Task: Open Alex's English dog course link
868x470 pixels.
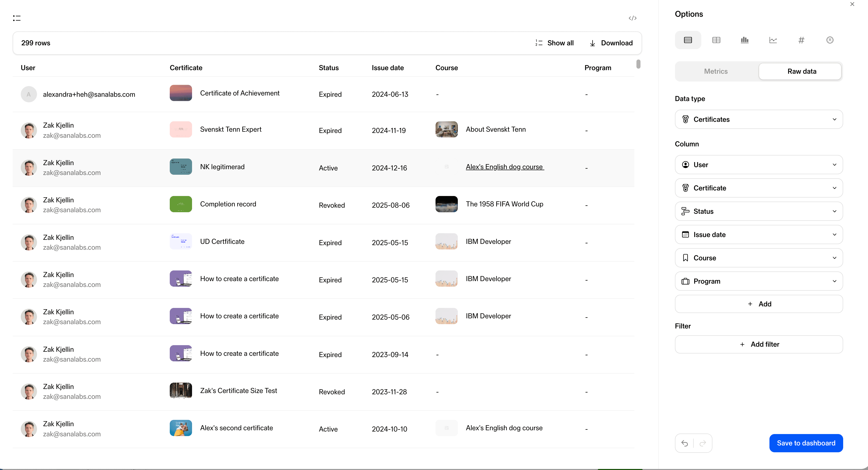Action: pos(504,167)
